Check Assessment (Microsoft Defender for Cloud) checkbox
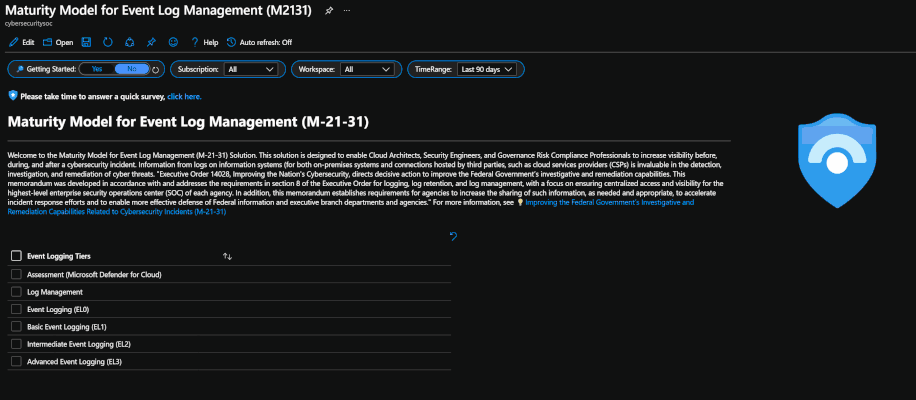Screen dimensions: 916x400 point(16,274)
